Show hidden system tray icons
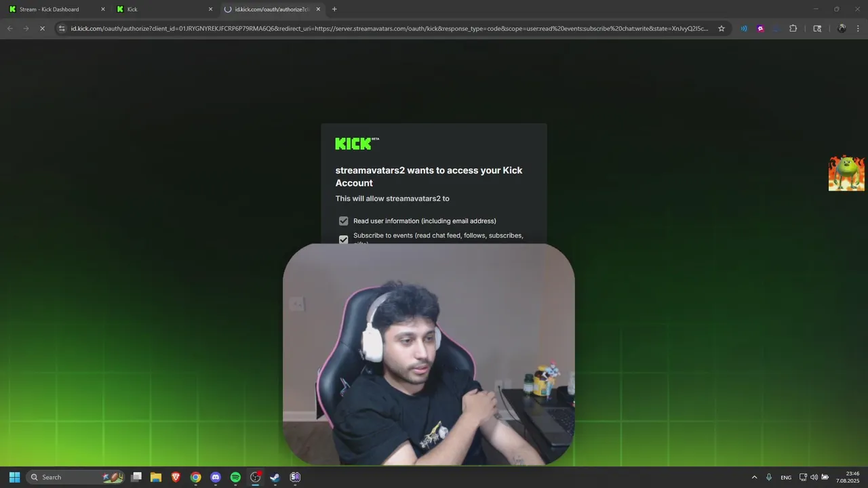Viewport: 868px width, 488px height. click(x=754, y=477)
